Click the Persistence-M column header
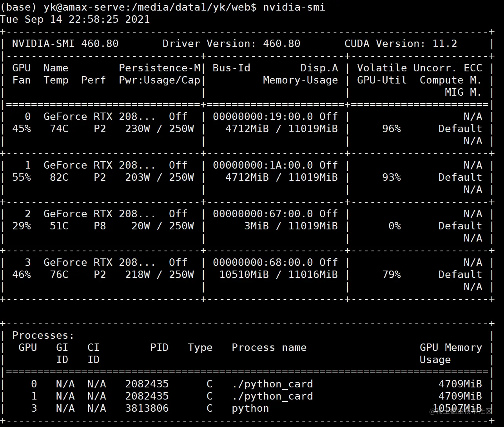This screenshot has width=504, height=427. pyautogui.click(x=160, y=68)
